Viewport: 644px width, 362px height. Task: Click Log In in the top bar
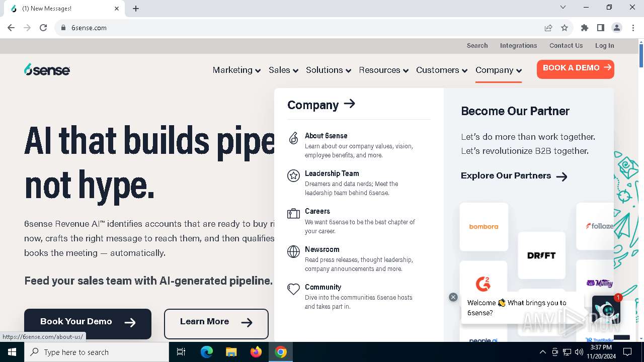[x=604, y=45]
